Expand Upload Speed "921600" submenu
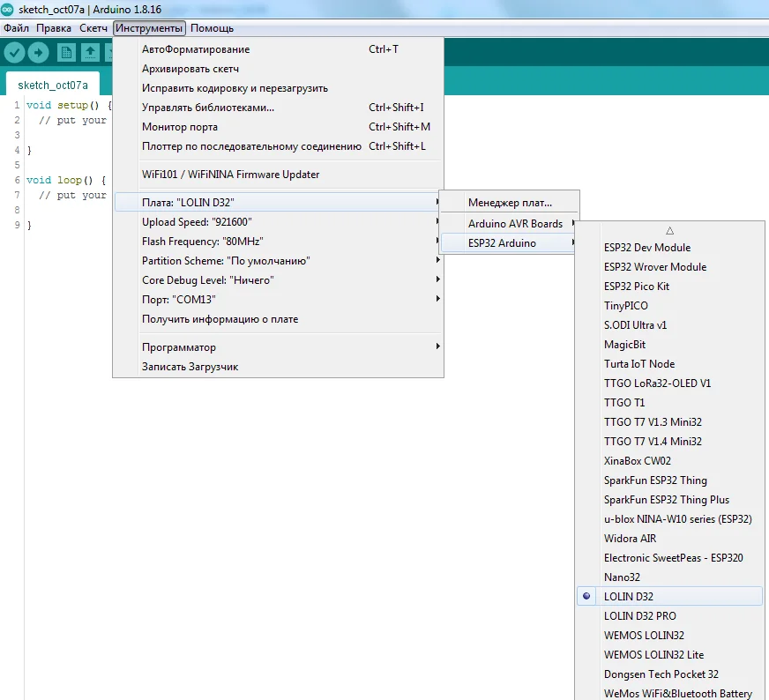 coord(278,222)
